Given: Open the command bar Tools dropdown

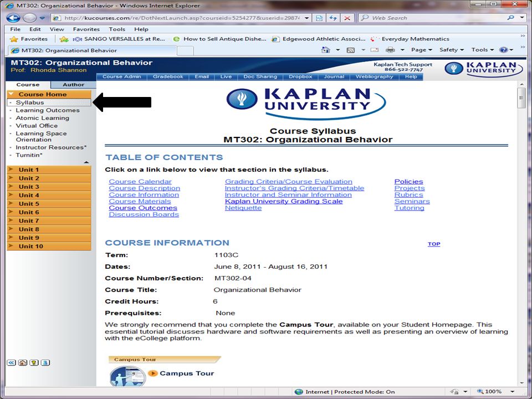Looking at the screenshot, I should 482,50.
